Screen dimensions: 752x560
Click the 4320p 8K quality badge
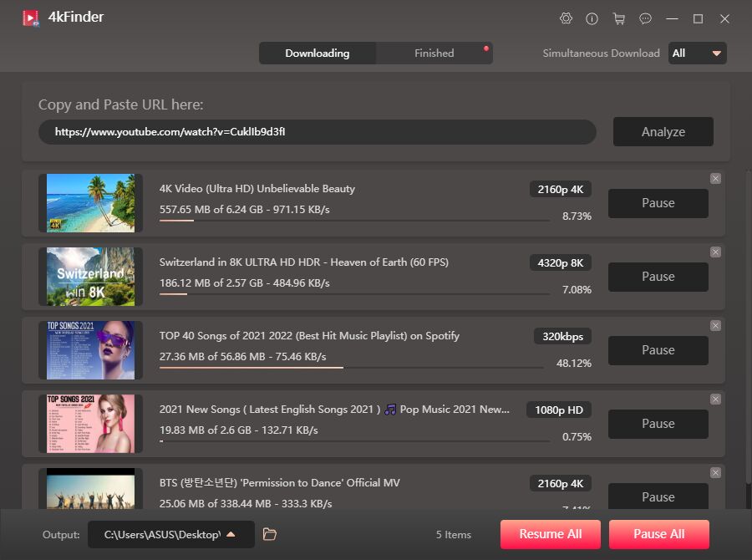click(x=560, y=263)
